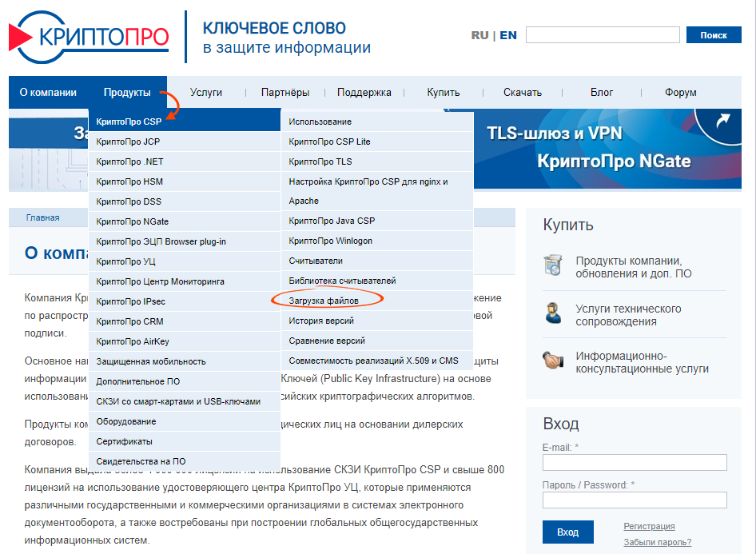Open Настройка КриптоПро CSP для nginx и Apache

pos(377,191)
